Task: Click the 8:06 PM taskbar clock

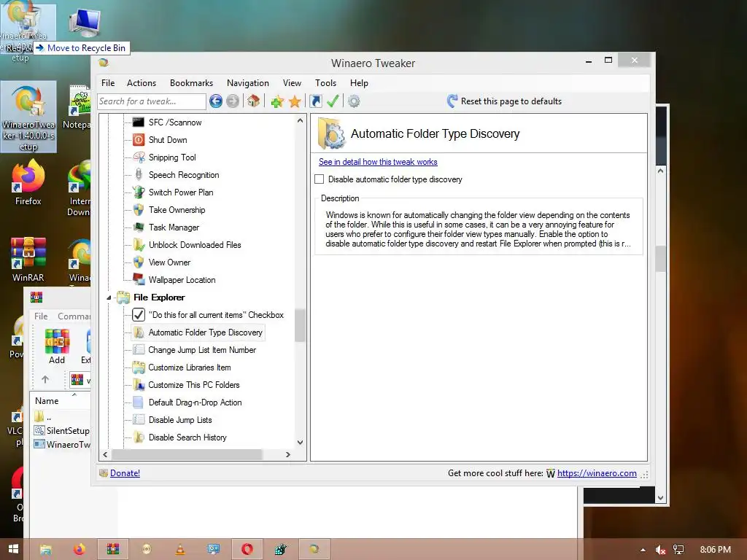Action: 715,550
